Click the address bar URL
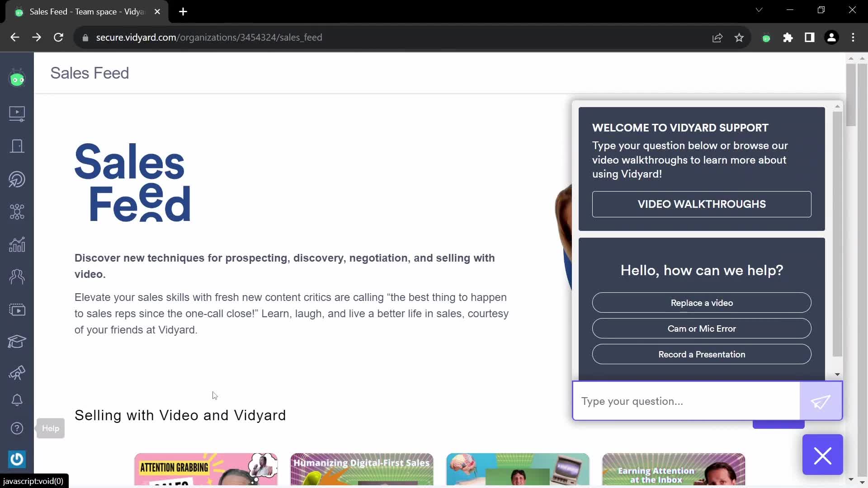The image size is (868, 488). click(209, 38)
